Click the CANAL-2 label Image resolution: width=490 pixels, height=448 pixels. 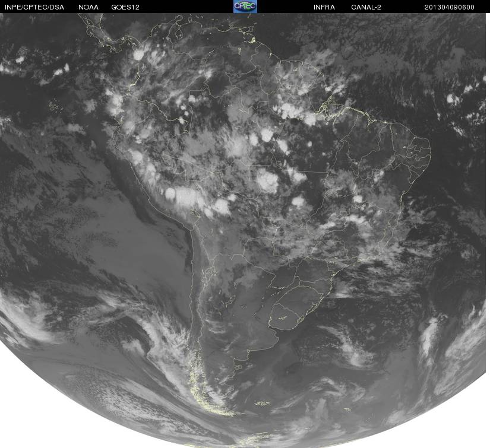coord(366,7)
